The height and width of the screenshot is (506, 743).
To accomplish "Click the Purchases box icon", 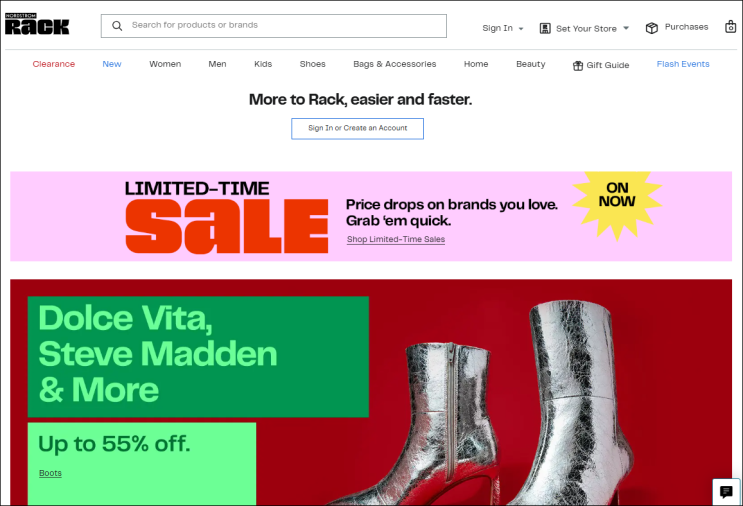I will tap(652, 28).
